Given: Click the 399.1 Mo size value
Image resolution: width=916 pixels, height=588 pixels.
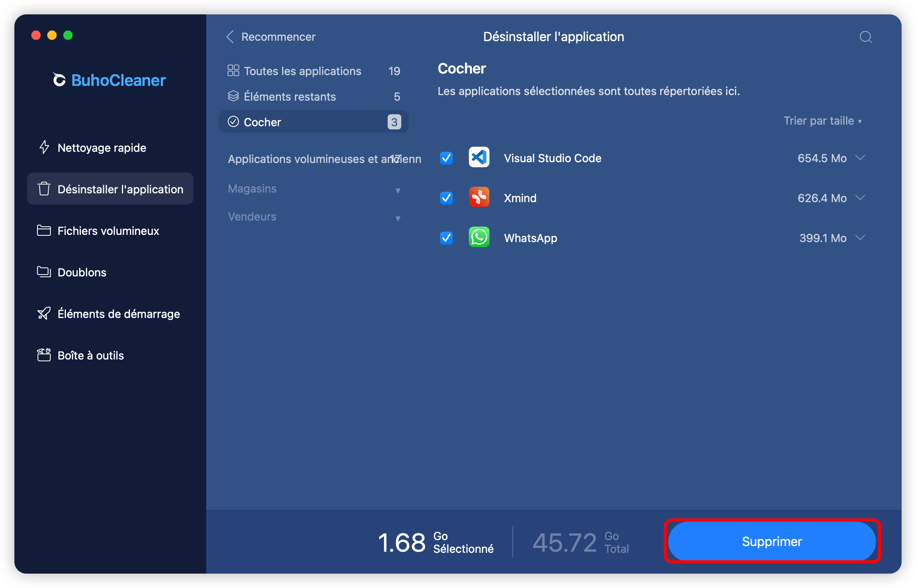Looking at the screenshot, I should coord(823,238).
